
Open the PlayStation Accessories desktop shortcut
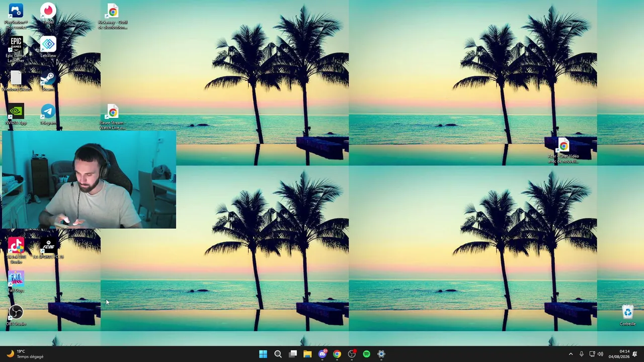tap(16, 16)
